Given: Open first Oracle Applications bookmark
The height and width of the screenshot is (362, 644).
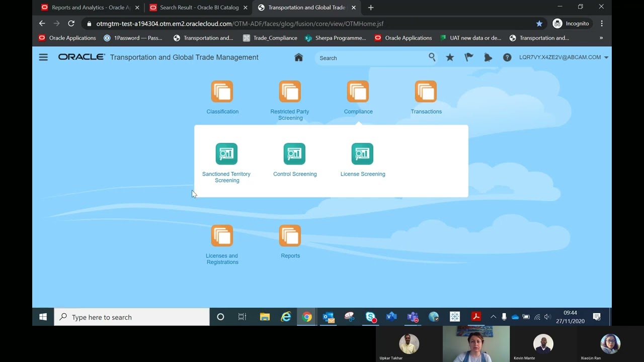Looking at the screenshot, I should tap(67, 38).
